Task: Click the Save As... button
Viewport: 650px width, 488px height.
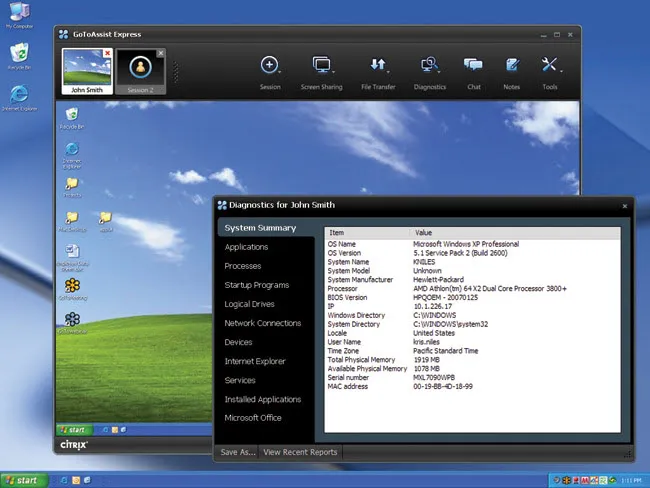Action: [x=238, y=452]
